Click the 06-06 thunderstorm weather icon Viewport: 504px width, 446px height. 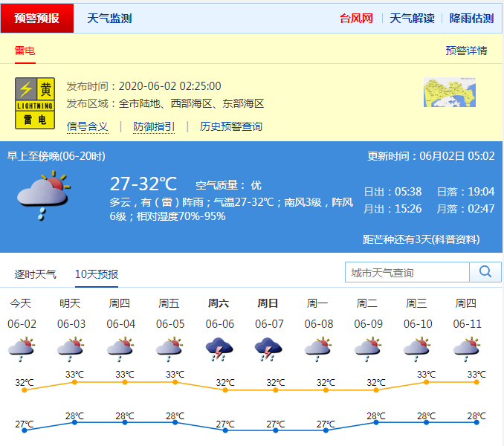click(x=219, y=349)
